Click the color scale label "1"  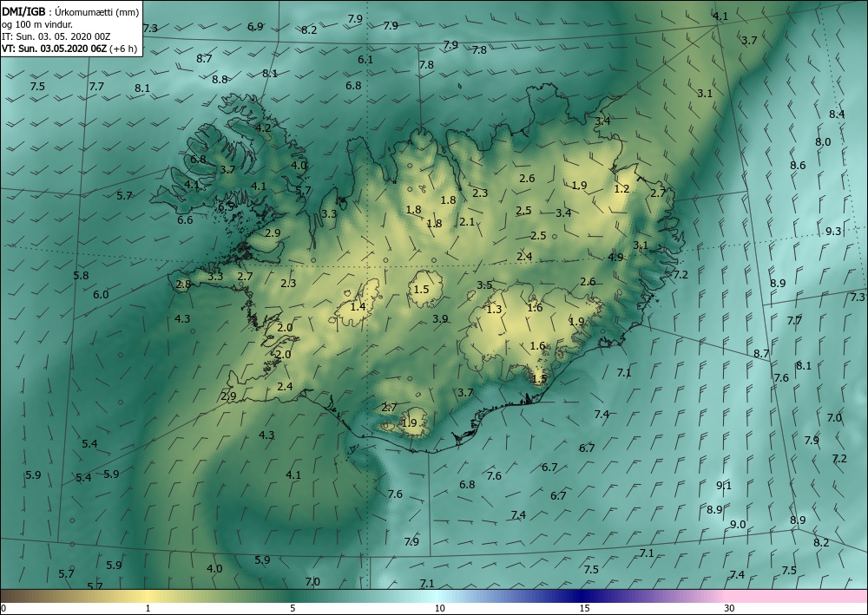(148, 608)
